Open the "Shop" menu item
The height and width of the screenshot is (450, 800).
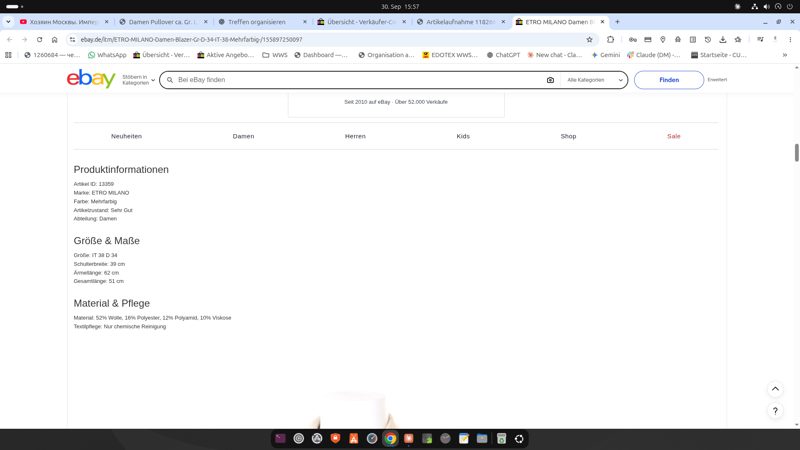pos(568,136)
